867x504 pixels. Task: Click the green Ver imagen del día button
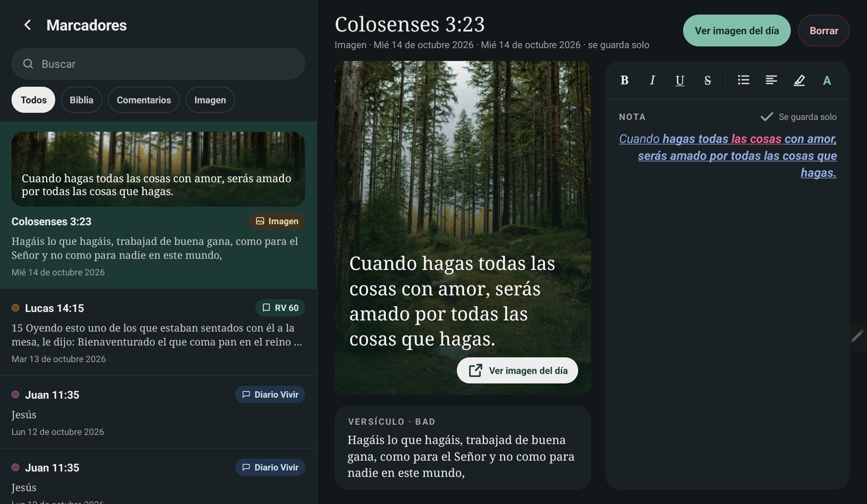737,31
